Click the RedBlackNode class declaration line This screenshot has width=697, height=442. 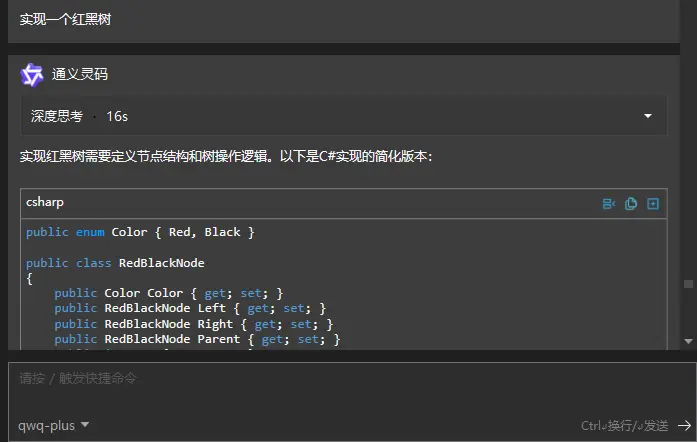(115, 263)
